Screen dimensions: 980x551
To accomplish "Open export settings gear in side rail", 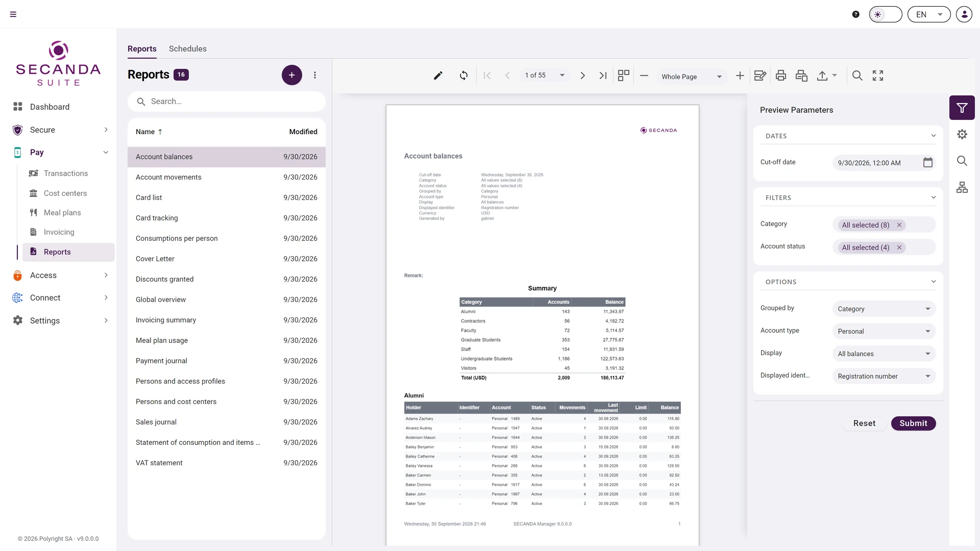I will (x=962, y=134).
